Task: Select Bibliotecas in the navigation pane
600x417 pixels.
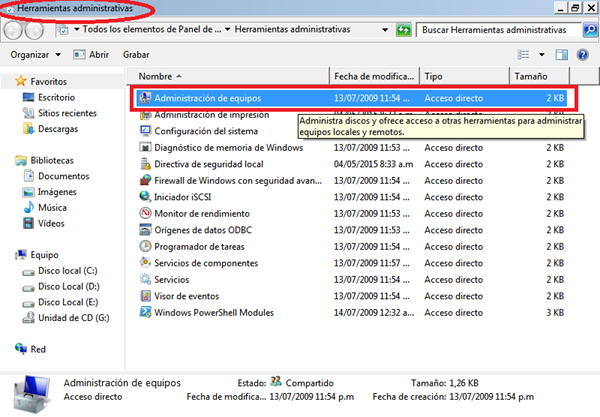Action: click(44, 160)
